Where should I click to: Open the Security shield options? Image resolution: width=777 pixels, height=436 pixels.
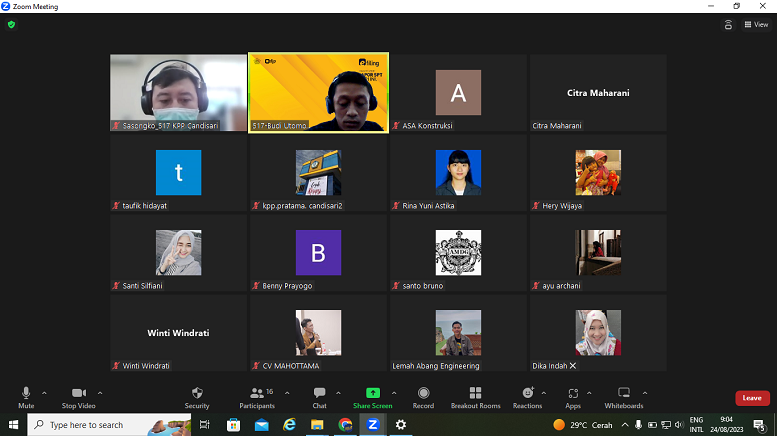click(x=197, y=394)
